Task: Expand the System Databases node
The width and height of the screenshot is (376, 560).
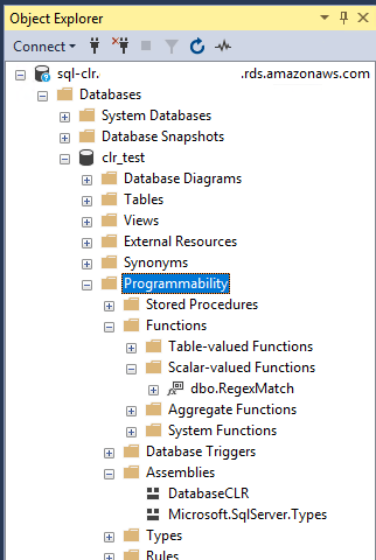Action: (65, 117)
